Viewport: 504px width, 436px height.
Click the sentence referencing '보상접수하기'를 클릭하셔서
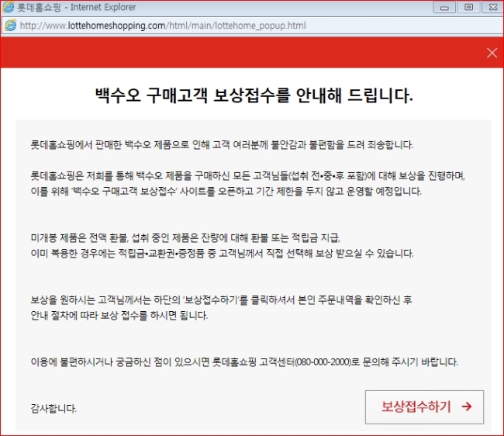point(221,300)
